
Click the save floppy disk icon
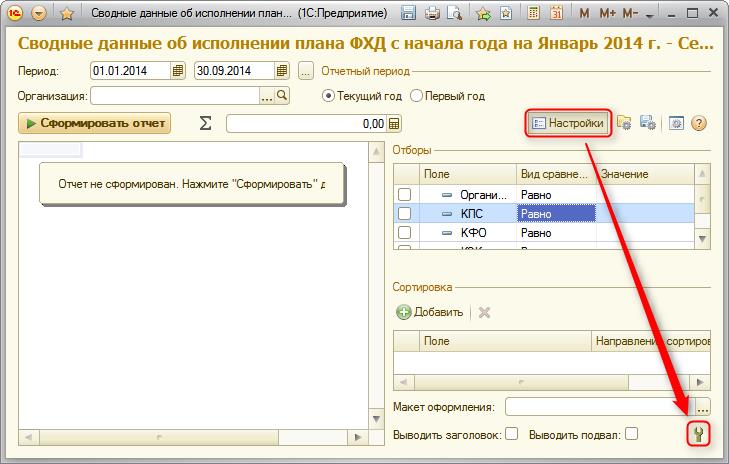pyautogui.click(x=408, y=13)
